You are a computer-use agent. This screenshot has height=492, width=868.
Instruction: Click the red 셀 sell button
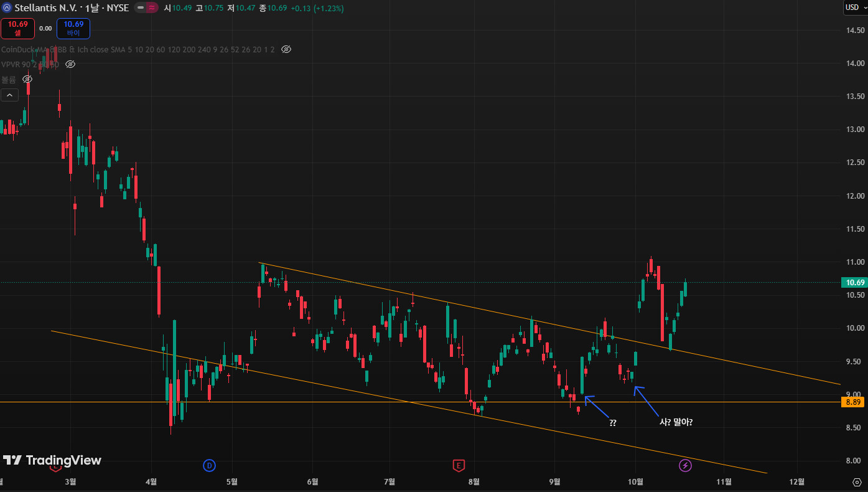(x=17, y=29)
